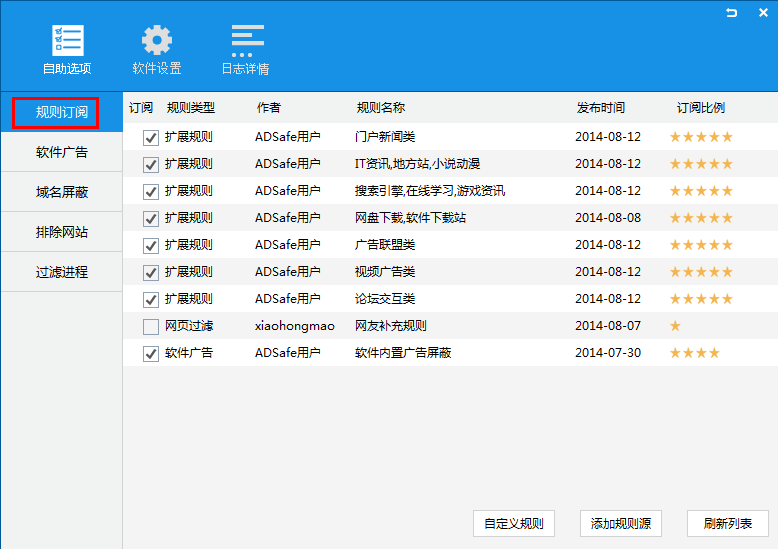The height and width of the screenshot is (549, 778).
Task: Click the five-star rating of 视频广告类
Action: tap(701, 272)
